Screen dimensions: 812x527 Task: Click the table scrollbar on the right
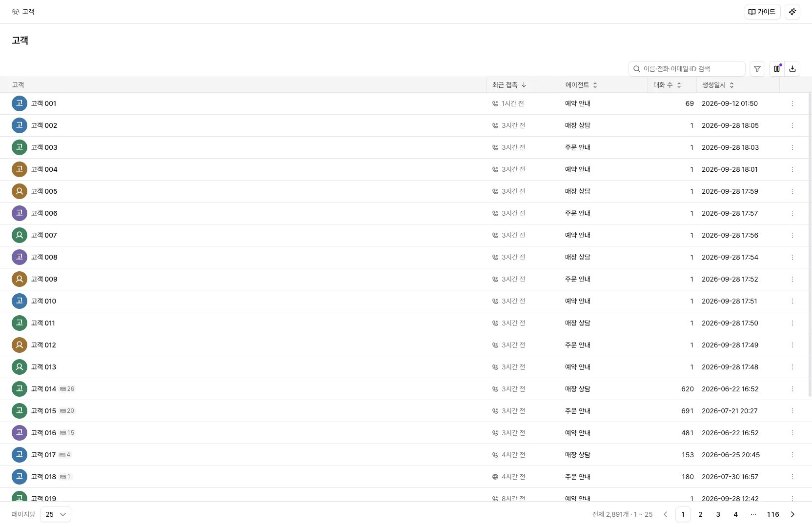[x=810, y=244]
